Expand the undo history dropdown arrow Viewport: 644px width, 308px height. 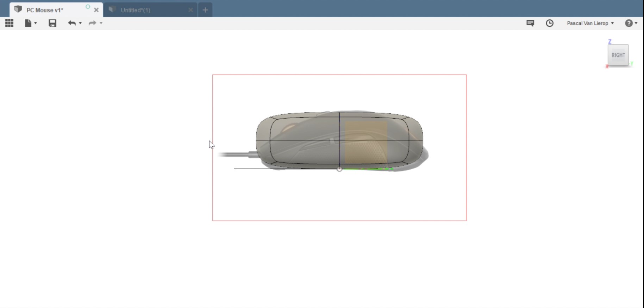80,23
